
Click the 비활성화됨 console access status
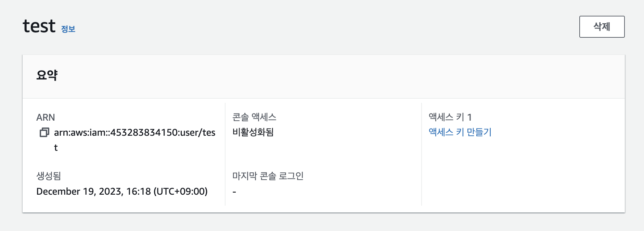coord(253,132)
